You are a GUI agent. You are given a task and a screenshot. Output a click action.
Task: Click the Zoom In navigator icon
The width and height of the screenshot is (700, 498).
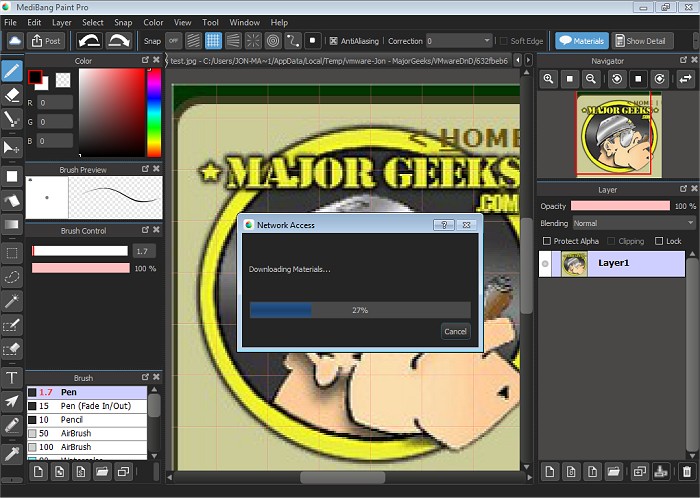pyautogui.click(x=549, y=78)
